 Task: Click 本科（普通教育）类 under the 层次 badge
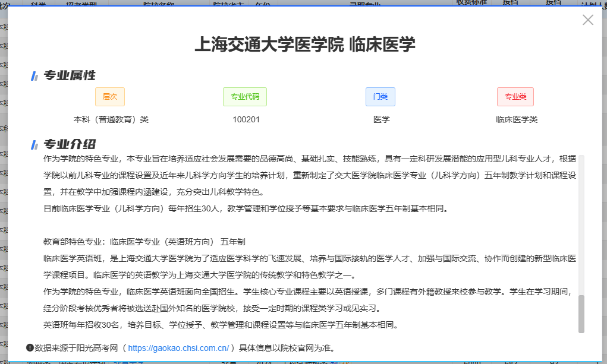pos(109,119)
